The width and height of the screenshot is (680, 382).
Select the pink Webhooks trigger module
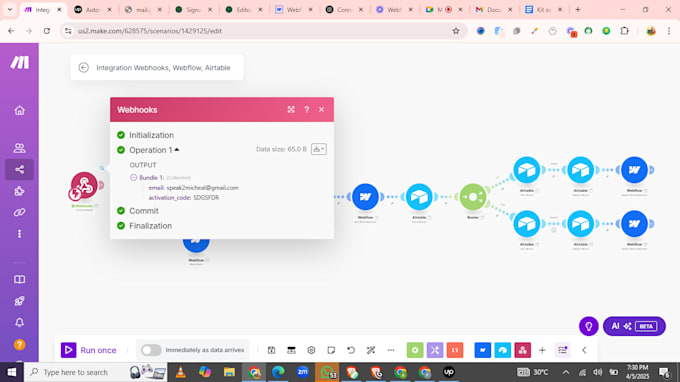pyautogui.click(x=85, y=185)
